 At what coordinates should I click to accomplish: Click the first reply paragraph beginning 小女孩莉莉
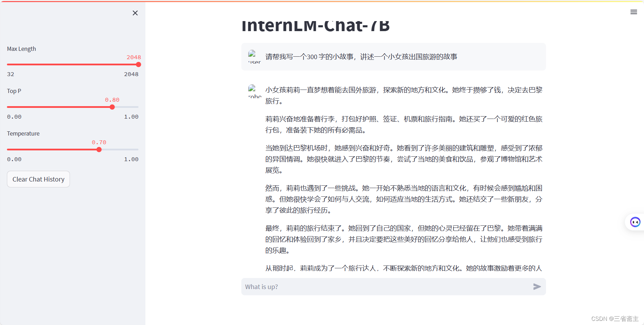(404, 95)
